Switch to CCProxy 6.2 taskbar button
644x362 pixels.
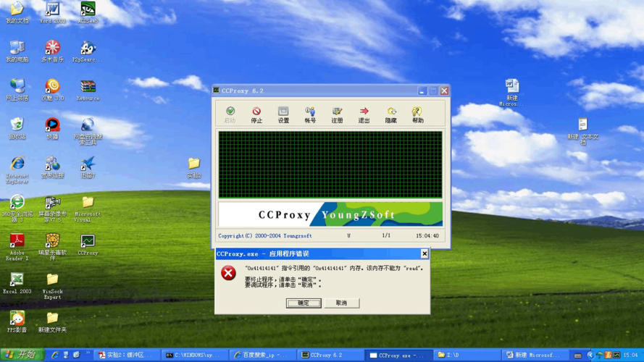pyautogui.click(x=327, y=355)
